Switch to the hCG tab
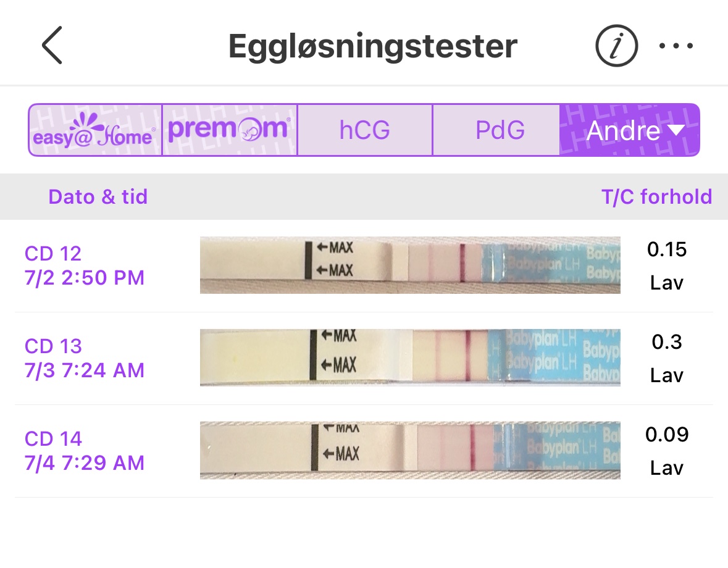The image size is (728, 568). click(364, 130)
